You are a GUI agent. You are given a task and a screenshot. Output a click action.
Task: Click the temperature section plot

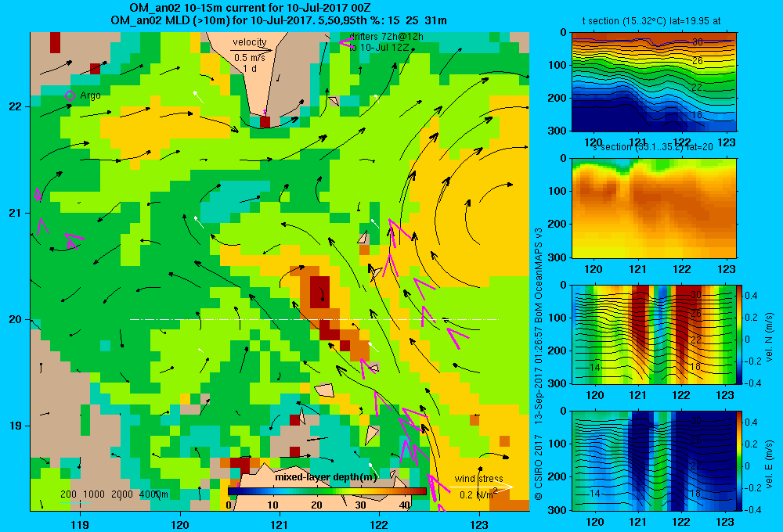(x=654, y=82)
